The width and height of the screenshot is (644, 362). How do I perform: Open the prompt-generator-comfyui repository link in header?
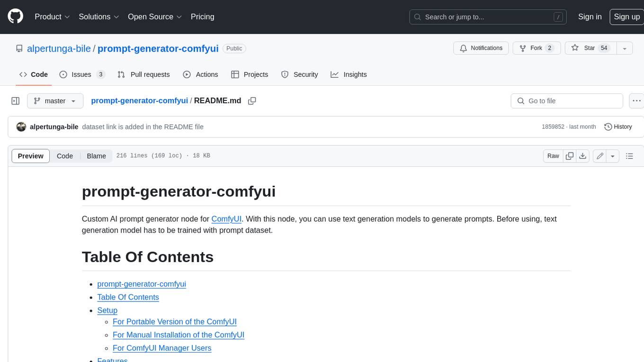[158, 48]
